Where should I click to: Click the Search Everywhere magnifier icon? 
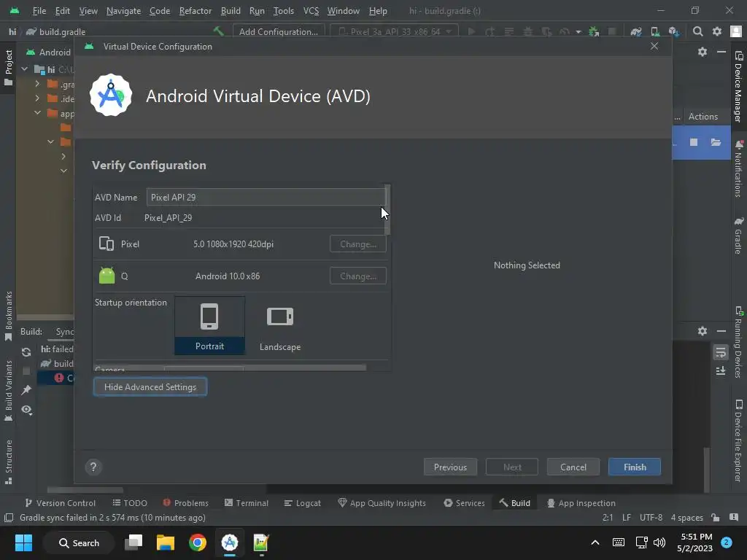pyautogui.click(x=698, y=31)
